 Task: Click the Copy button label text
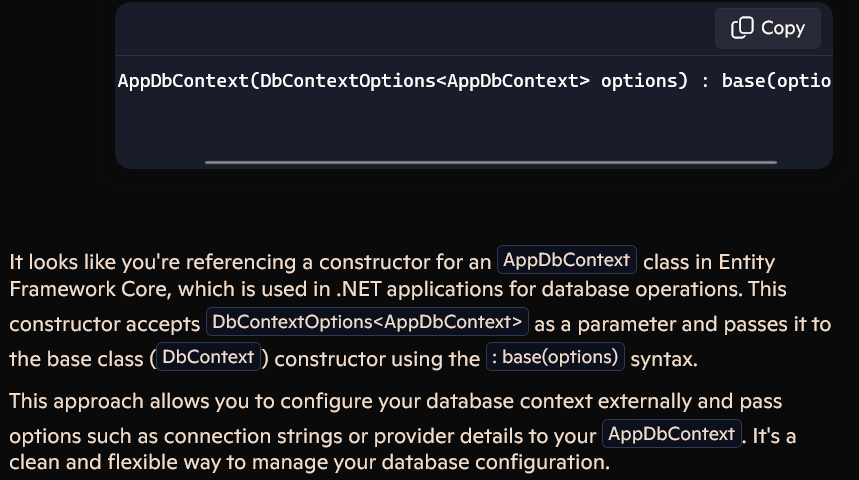[782, 28]
